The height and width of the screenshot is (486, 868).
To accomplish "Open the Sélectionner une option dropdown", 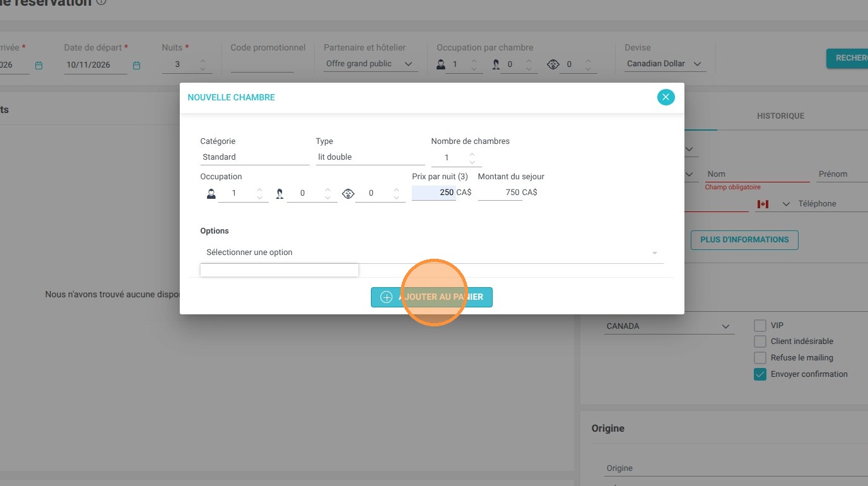I will (432, 252).
